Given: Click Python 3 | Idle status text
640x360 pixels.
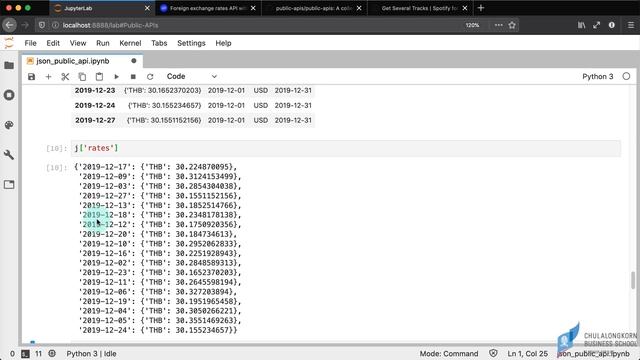Looking at the screenshot, I should [x=91, y=353].
